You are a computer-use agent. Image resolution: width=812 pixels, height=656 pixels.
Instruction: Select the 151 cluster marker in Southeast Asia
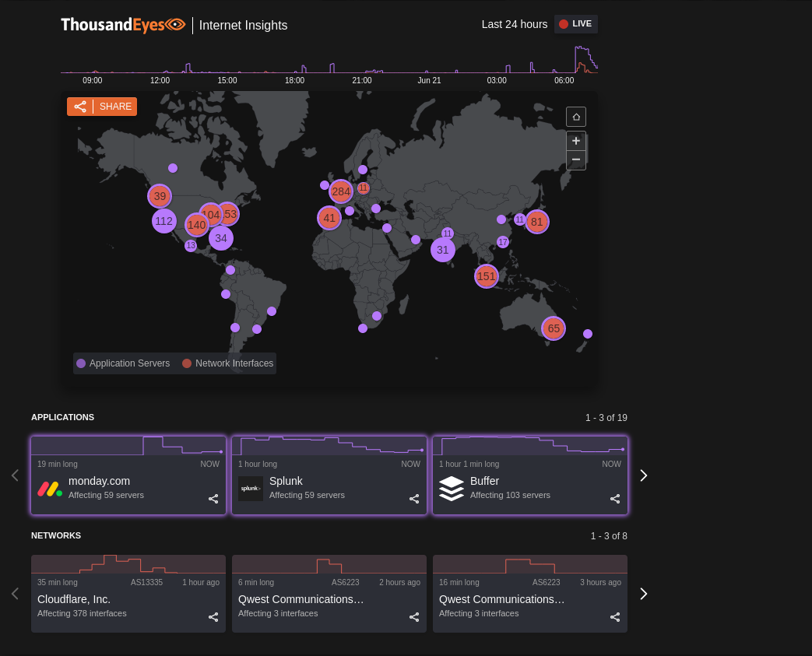point(487,276)
